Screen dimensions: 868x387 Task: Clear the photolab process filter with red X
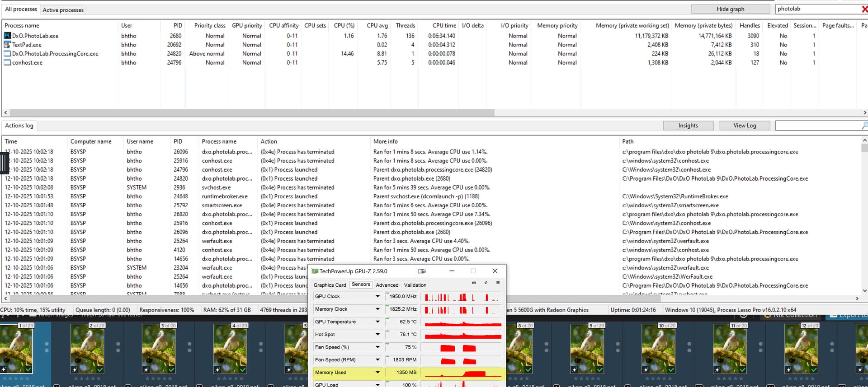(864, 9)
